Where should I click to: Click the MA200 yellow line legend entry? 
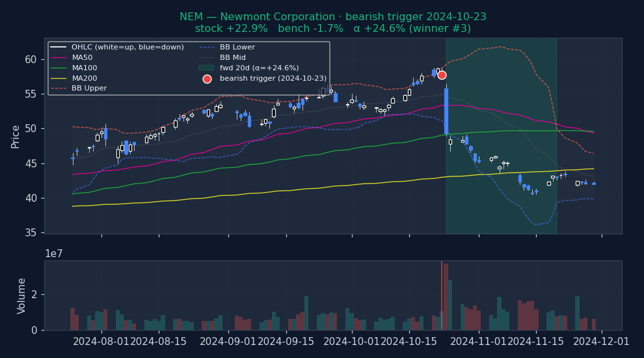(x=84, y=78)
